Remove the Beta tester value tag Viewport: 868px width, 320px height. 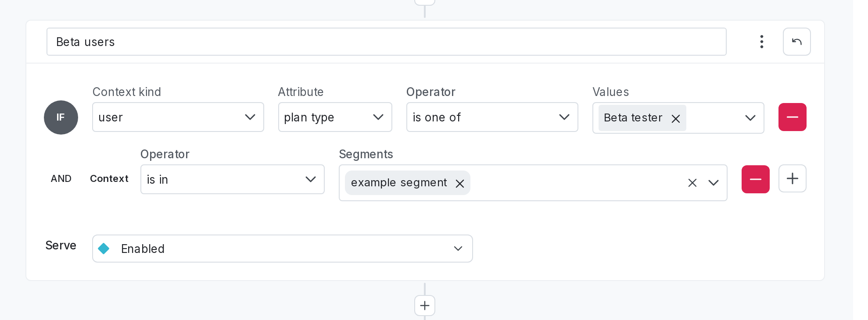point(676,118)
